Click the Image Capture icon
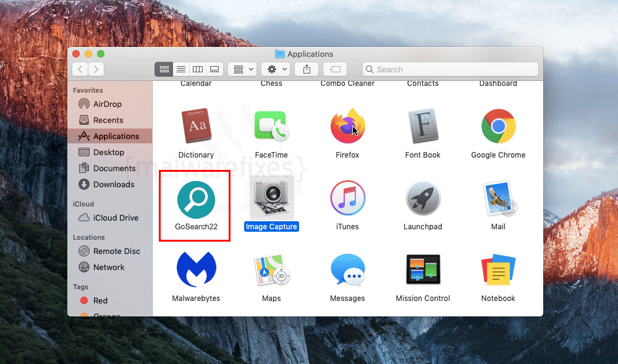 point(272,198)
